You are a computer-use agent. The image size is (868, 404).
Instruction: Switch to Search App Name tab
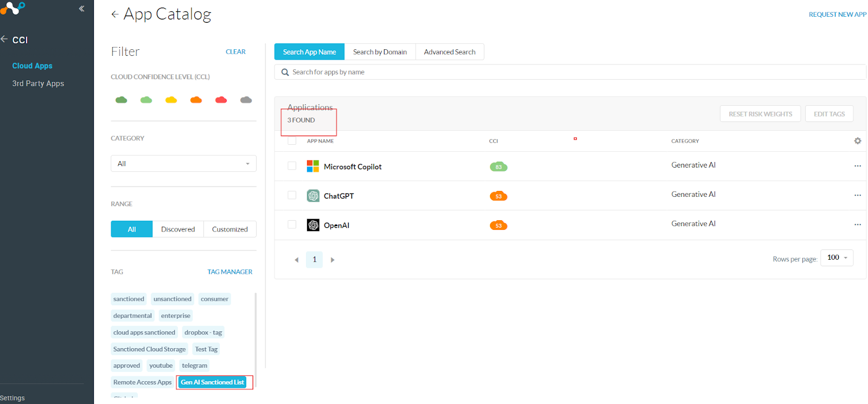tap(309, 52)
